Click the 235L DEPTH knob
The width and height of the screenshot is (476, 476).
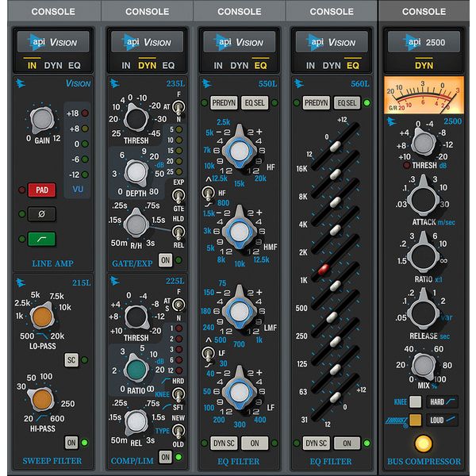point(136,172)
